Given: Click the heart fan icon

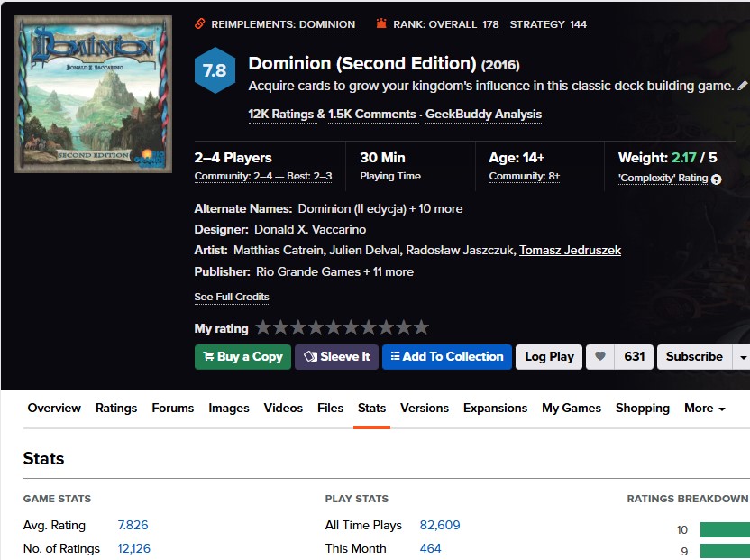Looking at the screenshot, I should click(x=599, y=356).
